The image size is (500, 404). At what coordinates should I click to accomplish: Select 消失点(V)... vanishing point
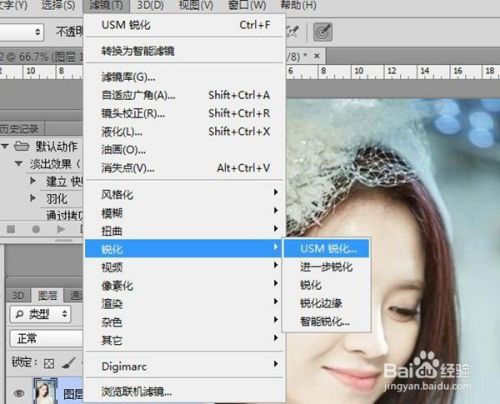tap(184, 168)
